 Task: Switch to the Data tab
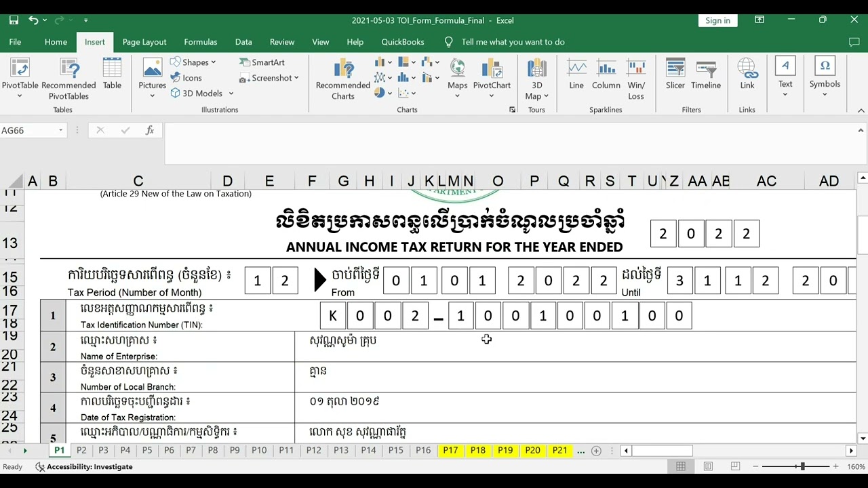click(243, 42)
